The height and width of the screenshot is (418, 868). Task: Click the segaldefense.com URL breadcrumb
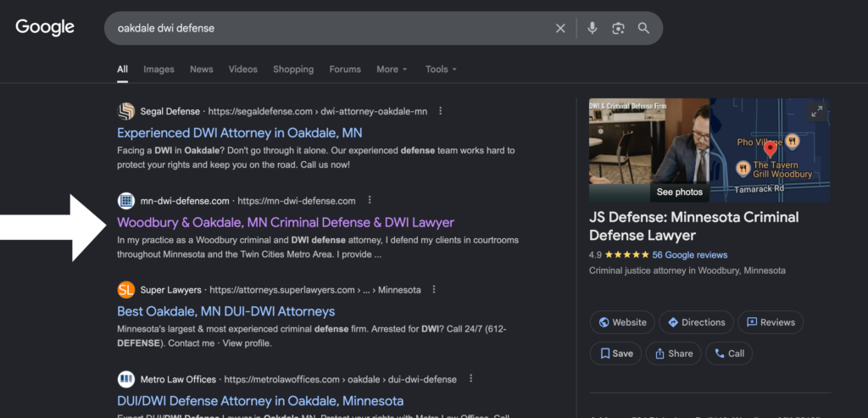(x=319, y=111)
